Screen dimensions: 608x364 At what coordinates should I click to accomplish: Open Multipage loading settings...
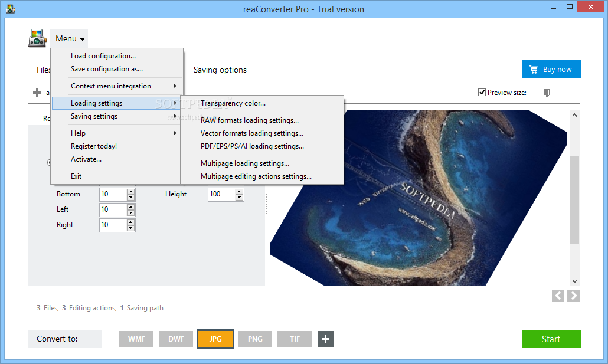click(263, 163)
